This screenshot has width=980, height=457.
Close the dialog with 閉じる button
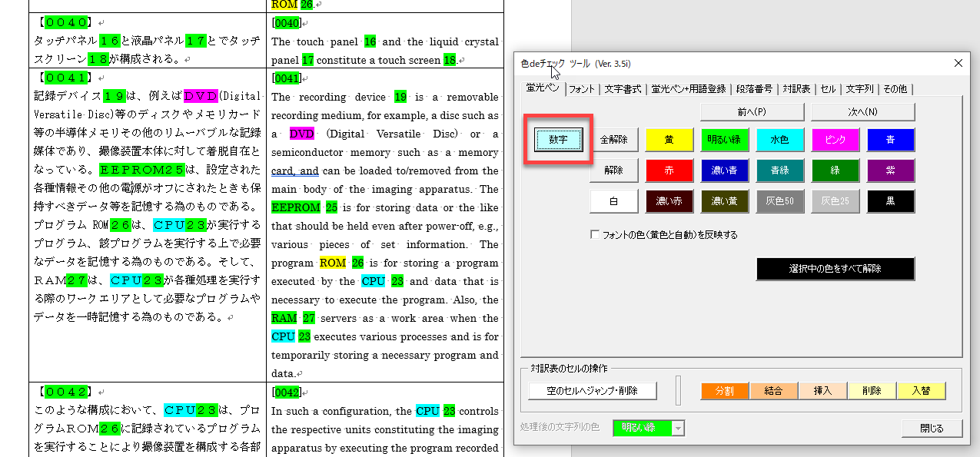tap(932, 429)
